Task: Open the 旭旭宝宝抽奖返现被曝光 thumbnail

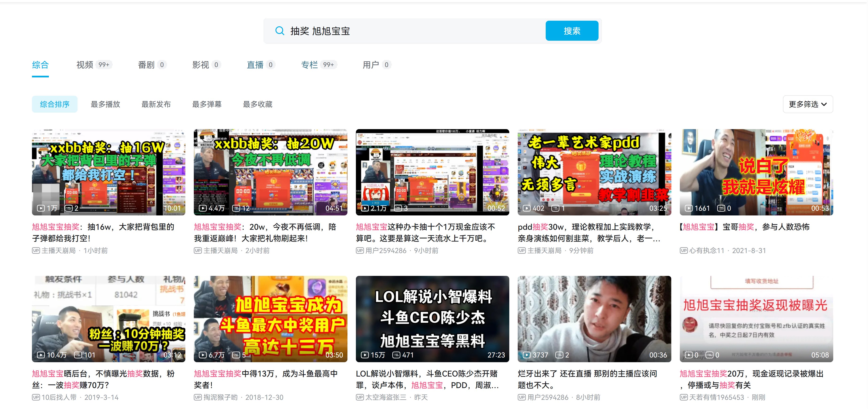Action: (x=756, y=319)
